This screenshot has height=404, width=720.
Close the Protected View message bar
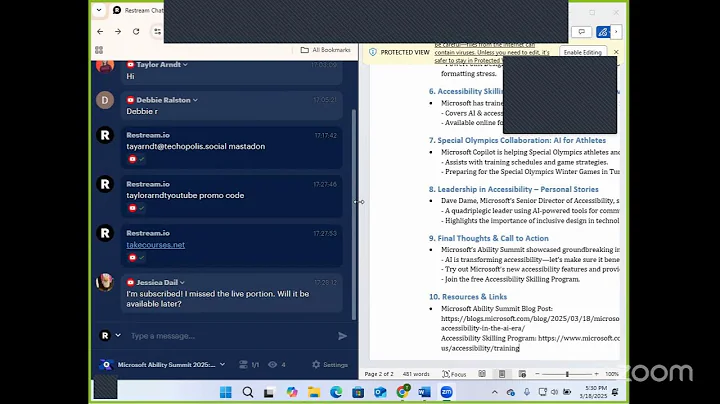coord(616,52)
